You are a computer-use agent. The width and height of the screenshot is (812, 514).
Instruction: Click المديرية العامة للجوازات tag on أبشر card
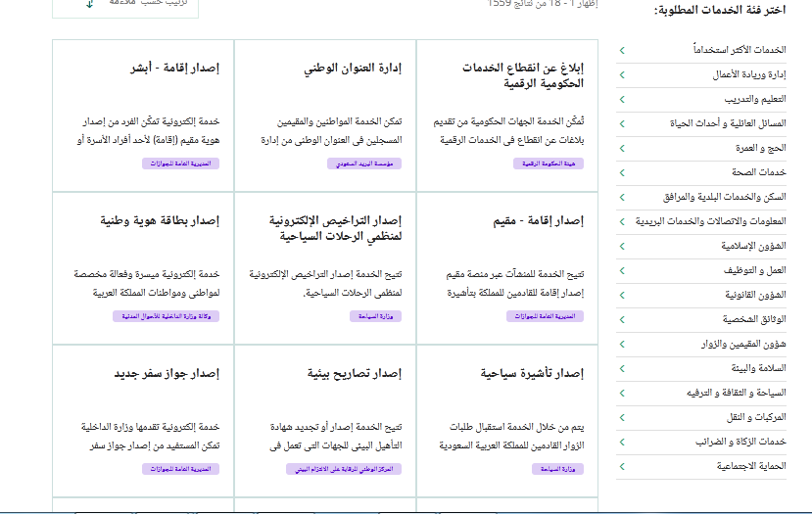(181, 164)
